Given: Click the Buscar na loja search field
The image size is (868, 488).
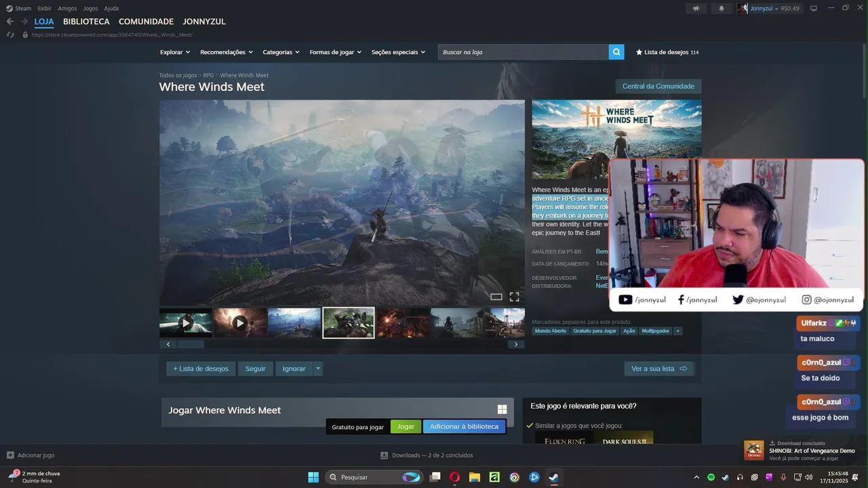Looking at the screenshot, I should [523, 52].
